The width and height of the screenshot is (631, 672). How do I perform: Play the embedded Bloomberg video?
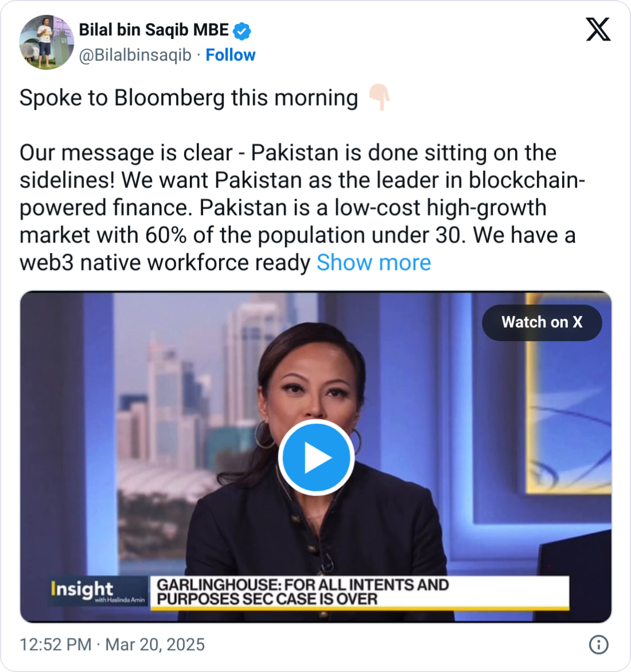pos(315,458)
